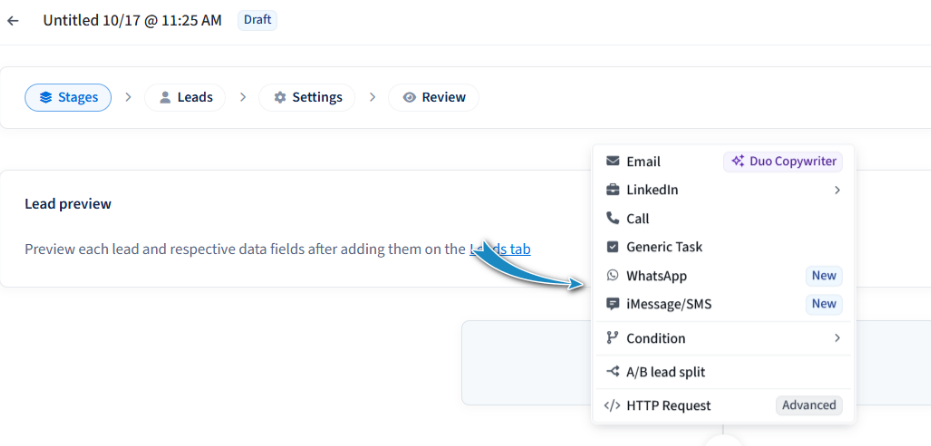This screenshot has width=931, height=446.
Task: Add an A/B lead split
Action: [x=723, y=372]
